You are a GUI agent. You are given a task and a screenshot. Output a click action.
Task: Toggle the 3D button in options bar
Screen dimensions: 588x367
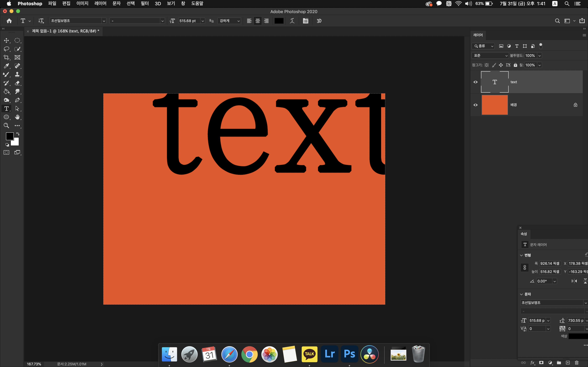point(319,21)
